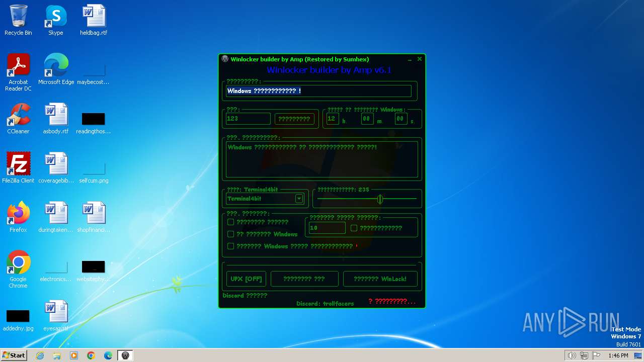
Task: Click the Winlocker window title icon
Action: pos(225,59)
